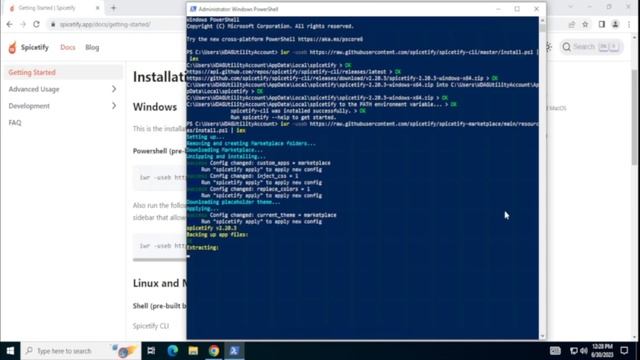Click the Spicetify site name text

point(35,47)
